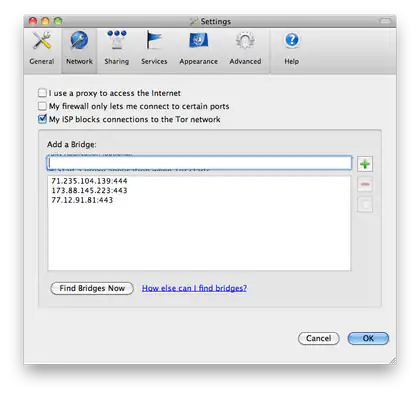
Task: Open the Help question mark icon
Action: point(292,41)
